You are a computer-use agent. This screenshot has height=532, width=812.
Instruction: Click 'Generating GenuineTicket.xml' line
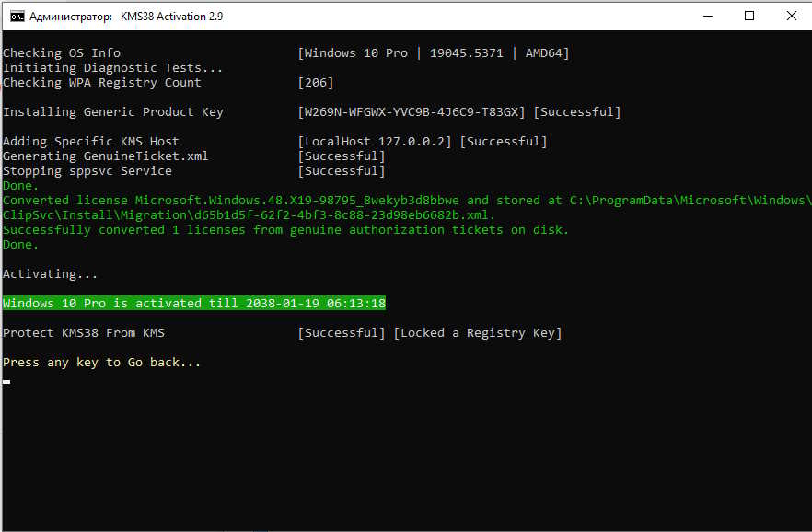106,156
